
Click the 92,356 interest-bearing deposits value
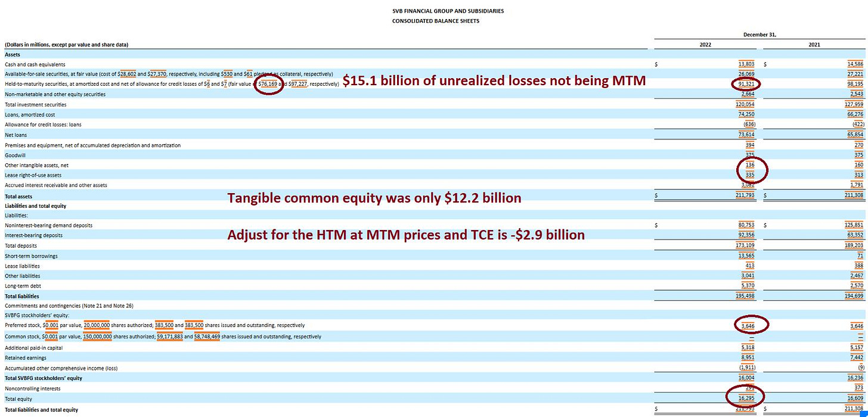click(x=746, y=235)
